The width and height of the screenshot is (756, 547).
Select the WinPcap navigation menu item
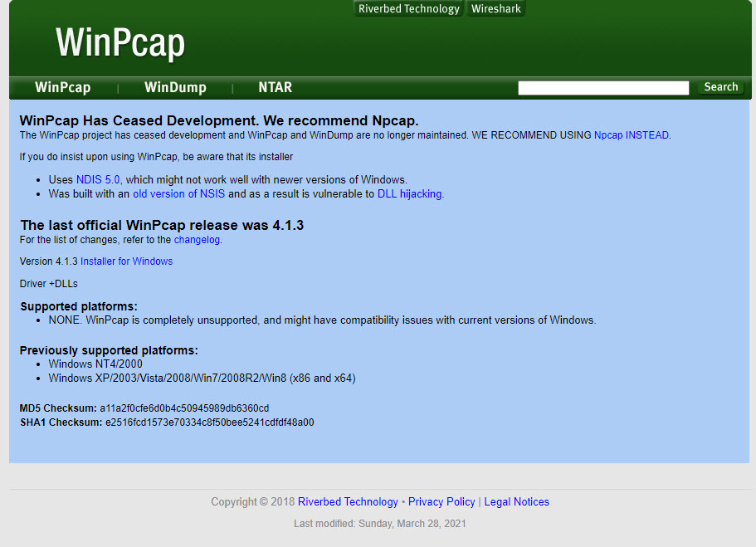point(63,87)
